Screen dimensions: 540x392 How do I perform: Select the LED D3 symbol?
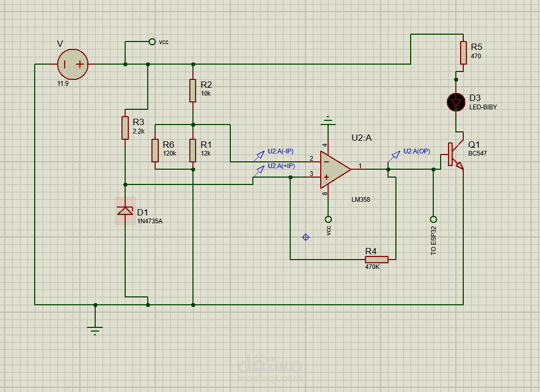click(x=456, y=102)
